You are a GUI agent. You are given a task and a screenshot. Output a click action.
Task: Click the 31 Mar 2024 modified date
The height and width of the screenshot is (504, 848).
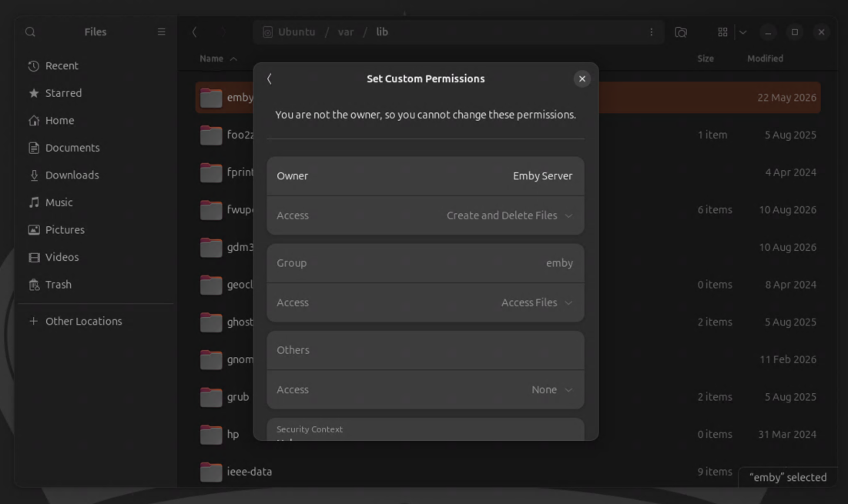(787, 434)
